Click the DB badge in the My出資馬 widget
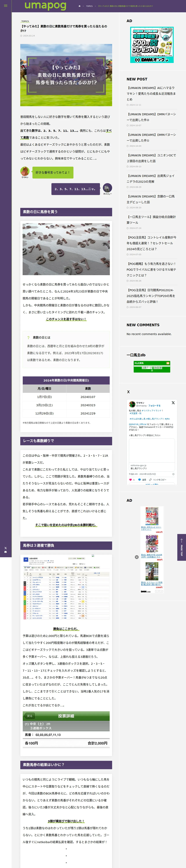The image size is (186, 868). (x=168, y=363)
